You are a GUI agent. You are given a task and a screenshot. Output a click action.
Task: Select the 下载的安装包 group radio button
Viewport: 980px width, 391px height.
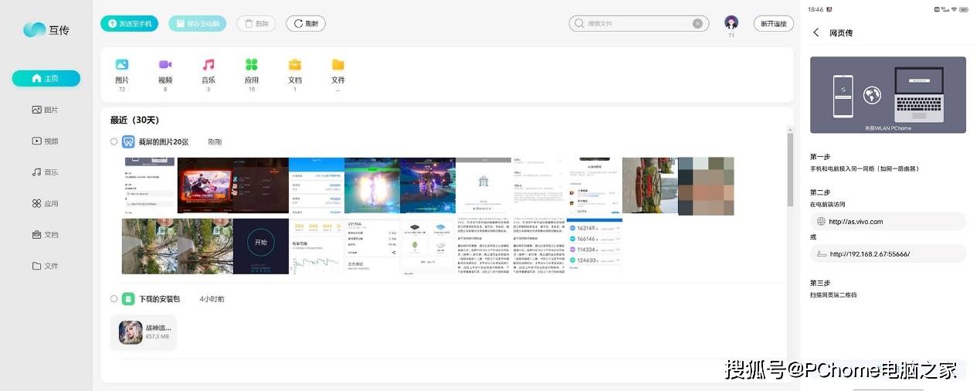114,299
